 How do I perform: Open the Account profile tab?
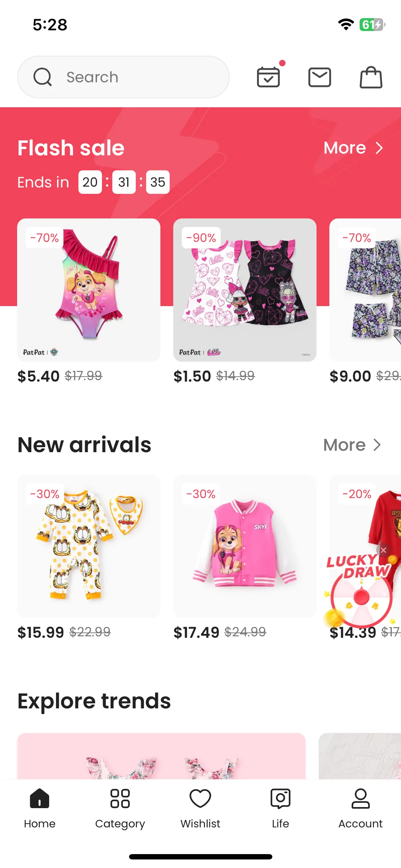pyautogui.click(x=360, y=808)
